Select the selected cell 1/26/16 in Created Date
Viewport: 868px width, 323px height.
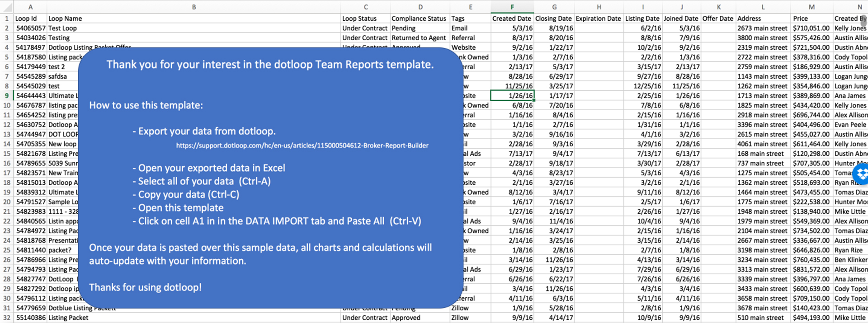[x=512, y=95]
